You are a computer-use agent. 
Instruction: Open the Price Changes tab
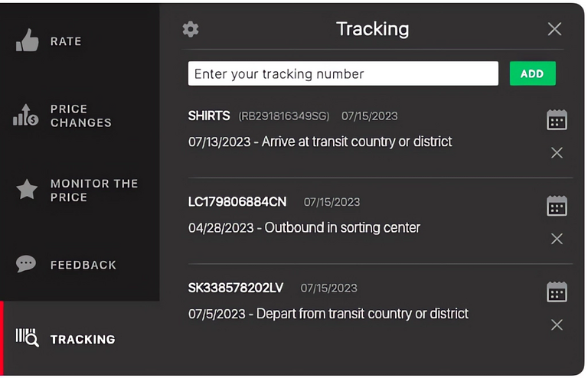[80, 116]
